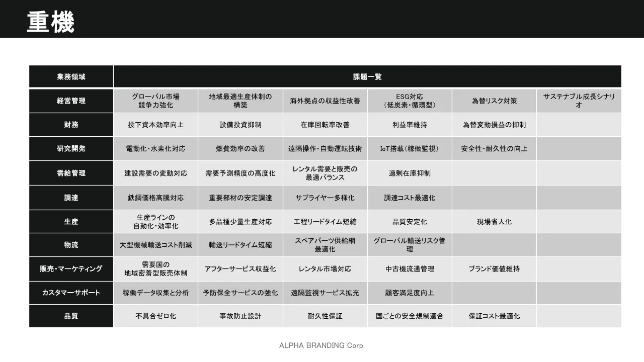This screenshot has height=362, width=644.
Task: Click the ESG対応(低炭素・循環型) cell
Action: (x=410, y=101)
